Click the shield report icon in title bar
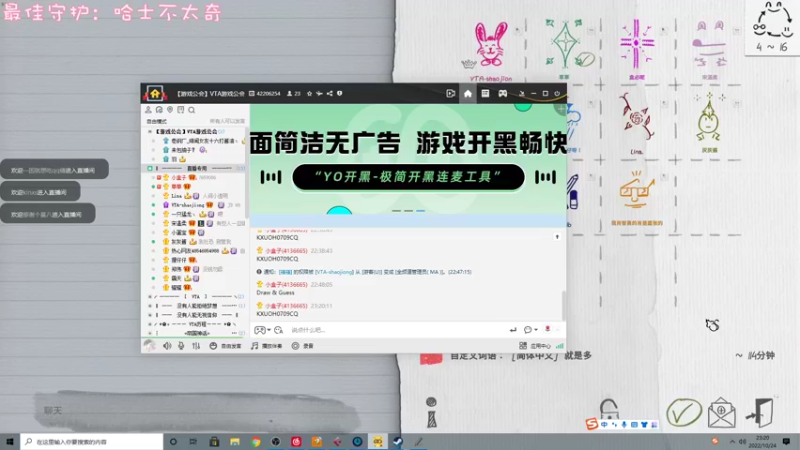 tap(340, 93)
